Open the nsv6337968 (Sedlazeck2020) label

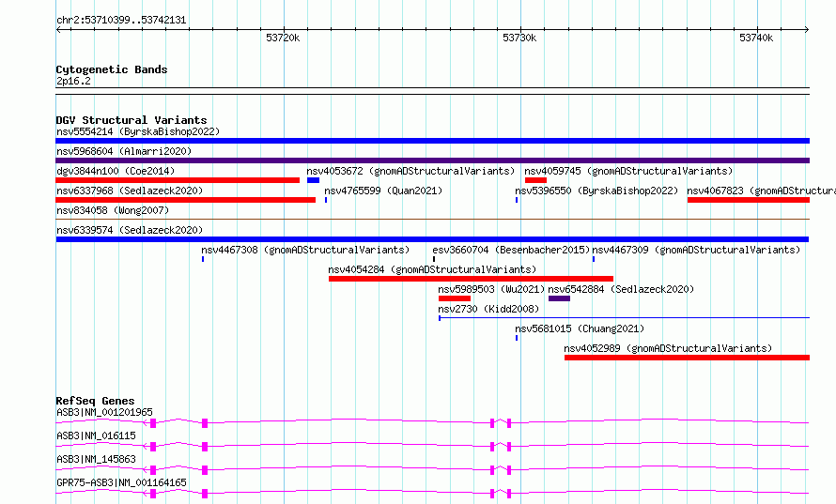click(130, 191)
